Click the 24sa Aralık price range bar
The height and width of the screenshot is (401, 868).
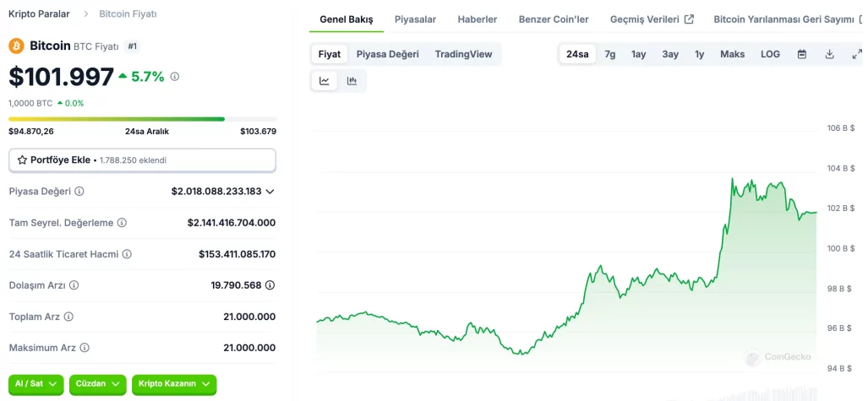pos(142,119)
